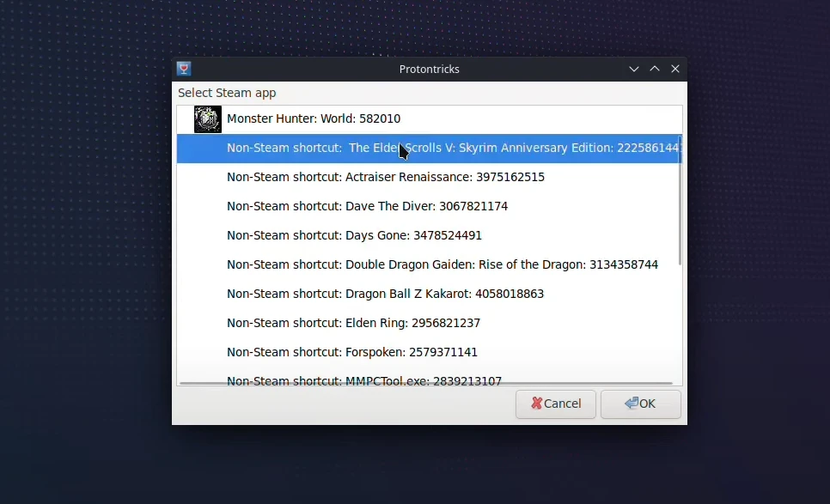The width and height of the screenshot is (830, 504).
Task: Select the Skyrim Anniversary Edition shortcut
Action: pos(430,148)
